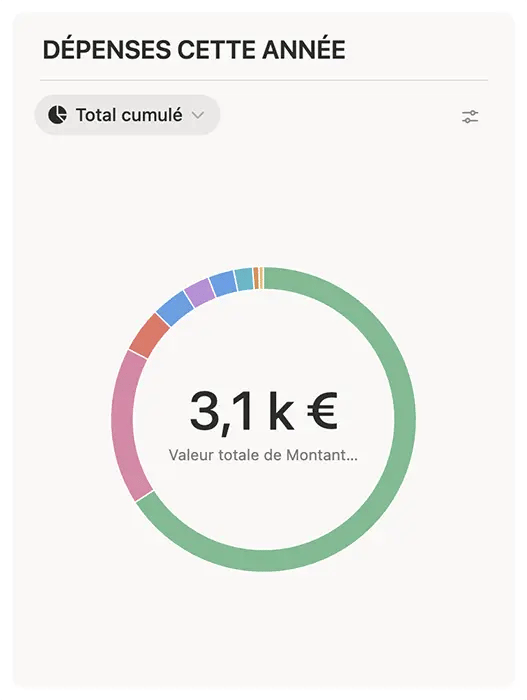The height and width of the screenshot is (700, 527).
Task: Click the pie chart icon beside Total cumulé
Action: point(58,115)
